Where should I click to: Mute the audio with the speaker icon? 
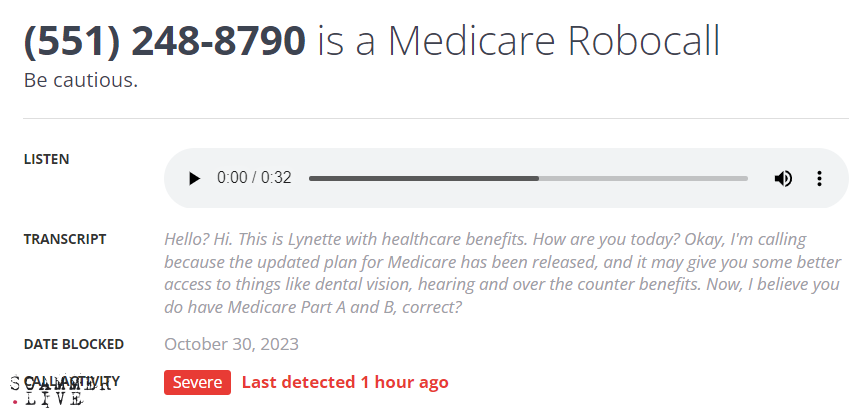[783, 178]
